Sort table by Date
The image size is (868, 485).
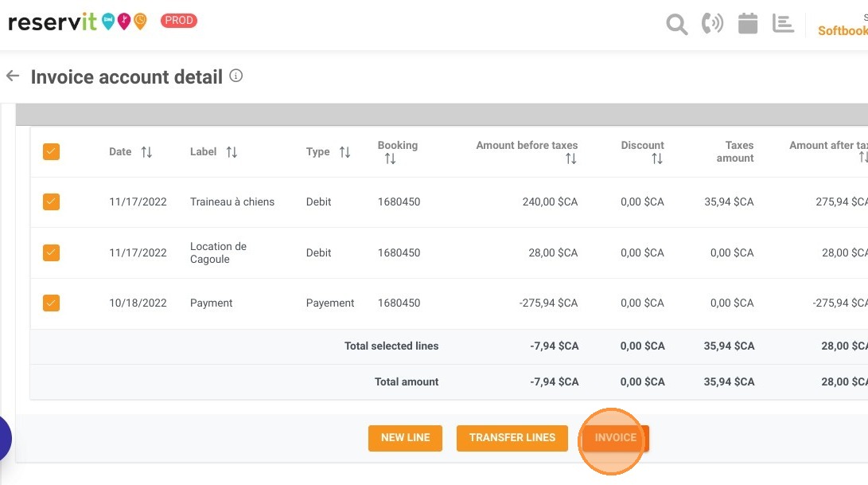[x=146, y=152]
